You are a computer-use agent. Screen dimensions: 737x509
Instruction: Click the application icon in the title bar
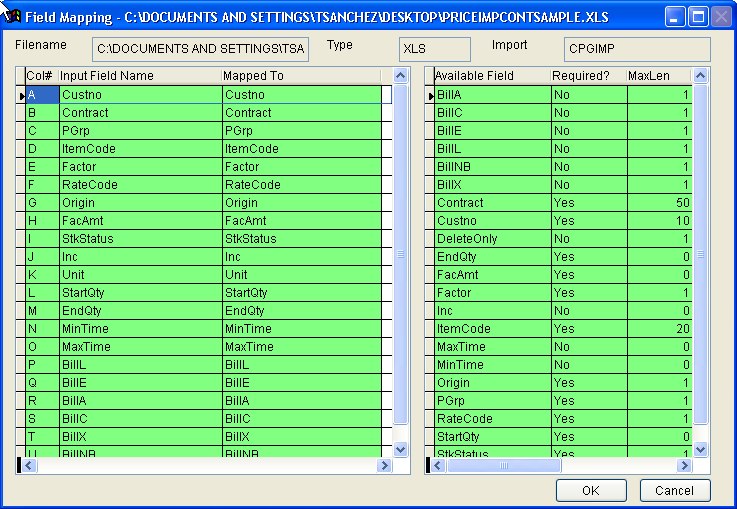(x=14, y=16)
